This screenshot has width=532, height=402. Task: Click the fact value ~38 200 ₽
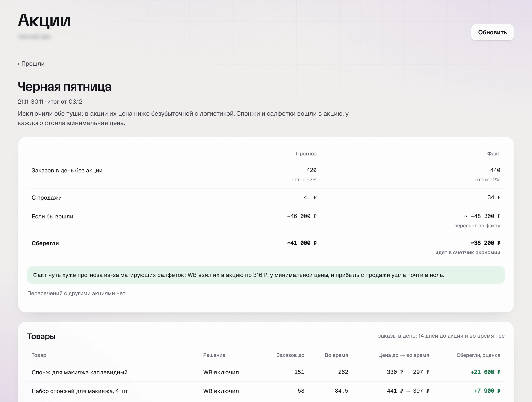point(486,243)
